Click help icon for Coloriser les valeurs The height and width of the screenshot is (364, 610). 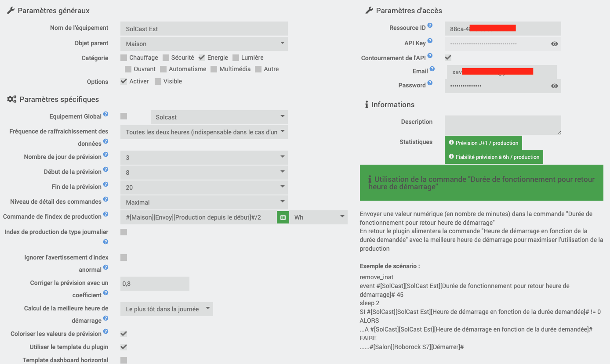(106, 332)
